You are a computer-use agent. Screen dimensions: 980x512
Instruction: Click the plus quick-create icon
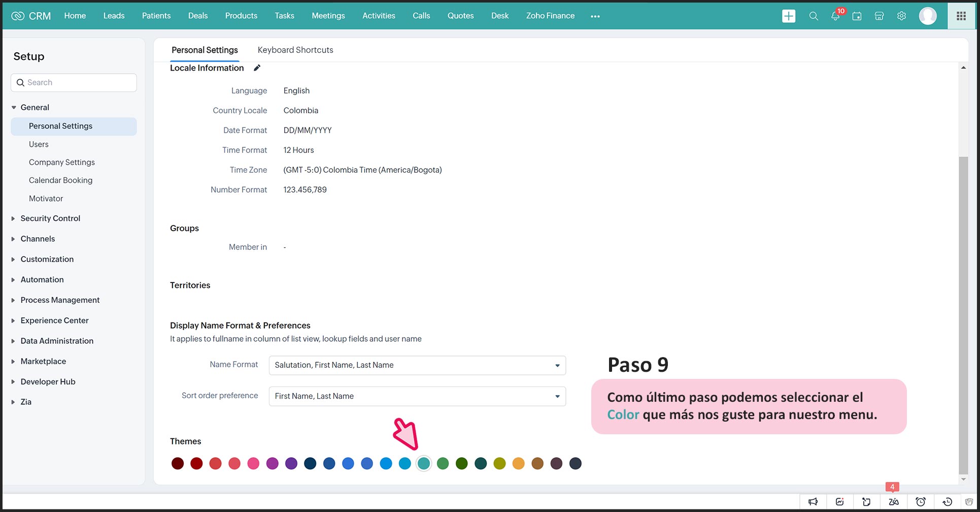[789, 16]
